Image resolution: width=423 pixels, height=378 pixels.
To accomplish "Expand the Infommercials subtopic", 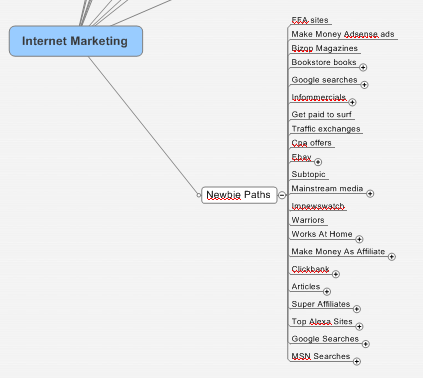I will tap(352, 102).
